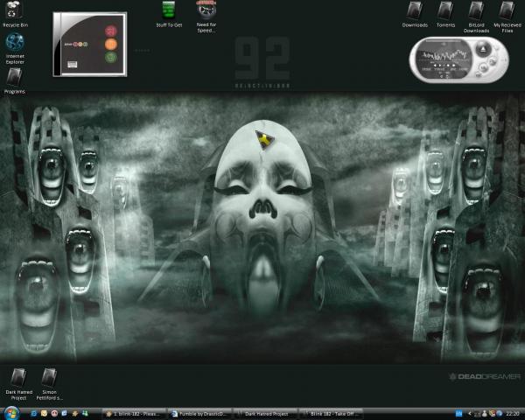
Task: Open the Downloads folder icon
Action: 415,14
